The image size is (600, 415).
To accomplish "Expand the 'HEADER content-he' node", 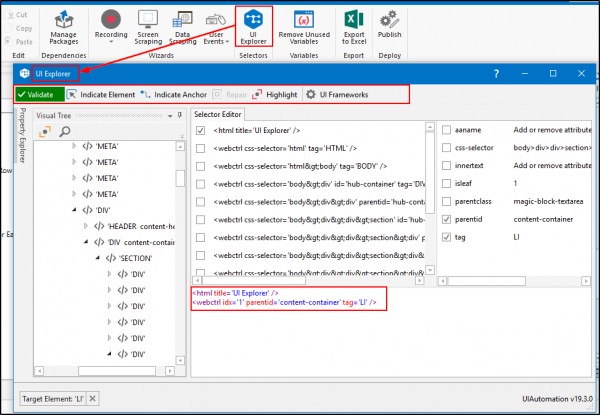I will click(x=86, y=226).
